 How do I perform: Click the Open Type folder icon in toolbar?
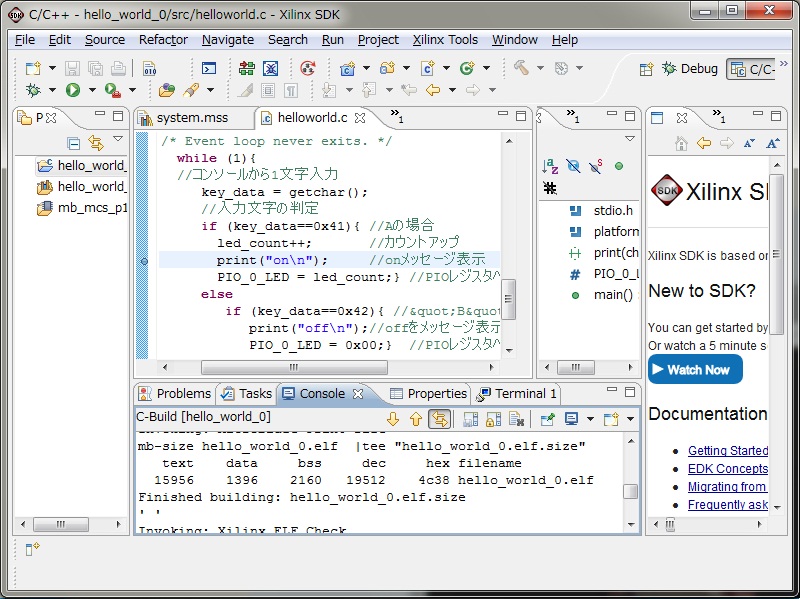[x=167, y=90]
